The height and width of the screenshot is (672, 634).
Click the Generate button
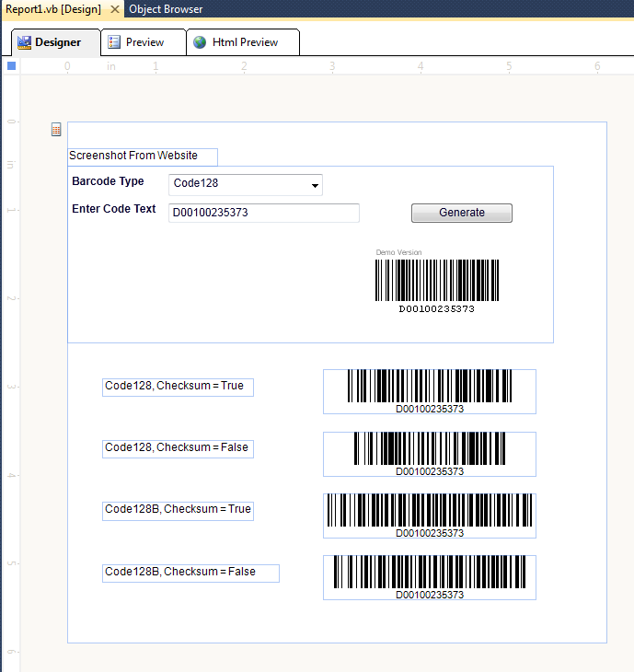462,213
